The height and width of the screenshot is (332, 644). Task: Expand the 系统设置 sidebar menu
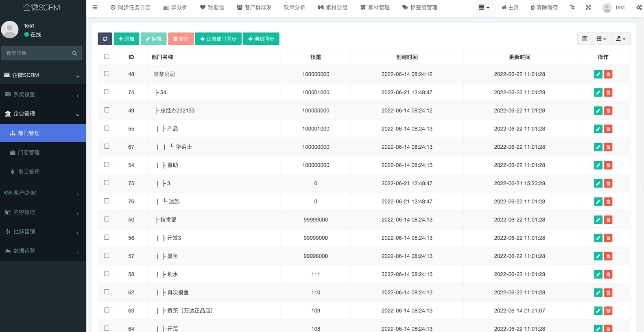pos(43,95)
